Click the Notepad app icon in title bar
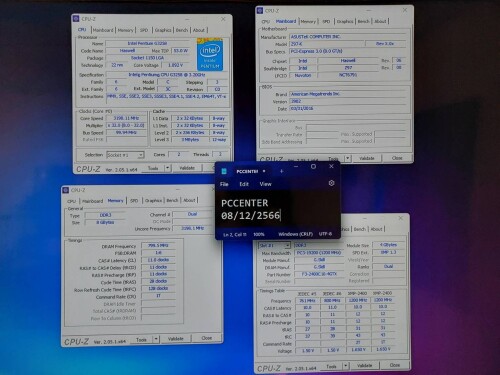This screenshot has height=375, width=500. pos(224,171)
